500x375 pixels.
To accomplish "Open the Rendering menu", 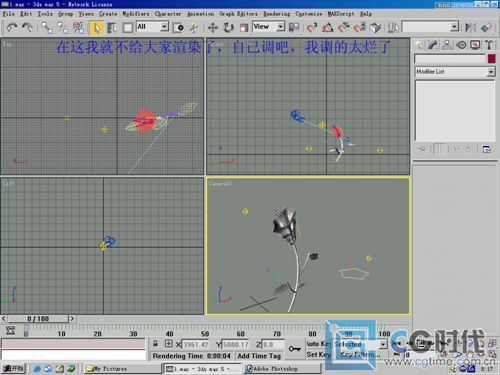I will click(276, 14).
